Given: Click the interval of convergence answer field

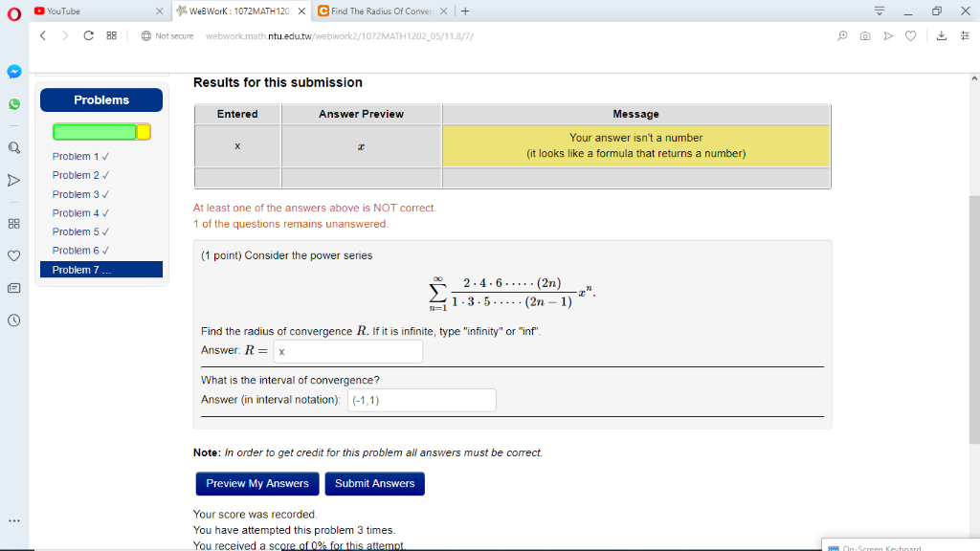Looking at the screenshot, I should click(421, 400).
